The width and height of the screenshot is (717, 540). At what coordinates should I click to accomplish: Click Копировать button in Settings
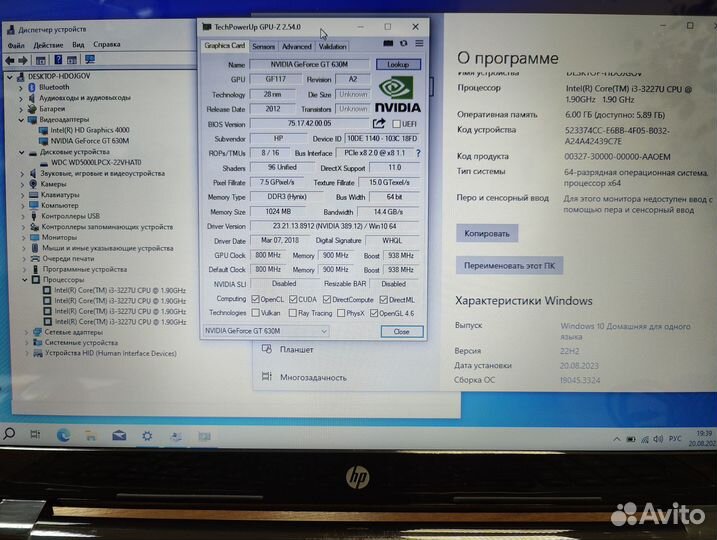(487, 234)
